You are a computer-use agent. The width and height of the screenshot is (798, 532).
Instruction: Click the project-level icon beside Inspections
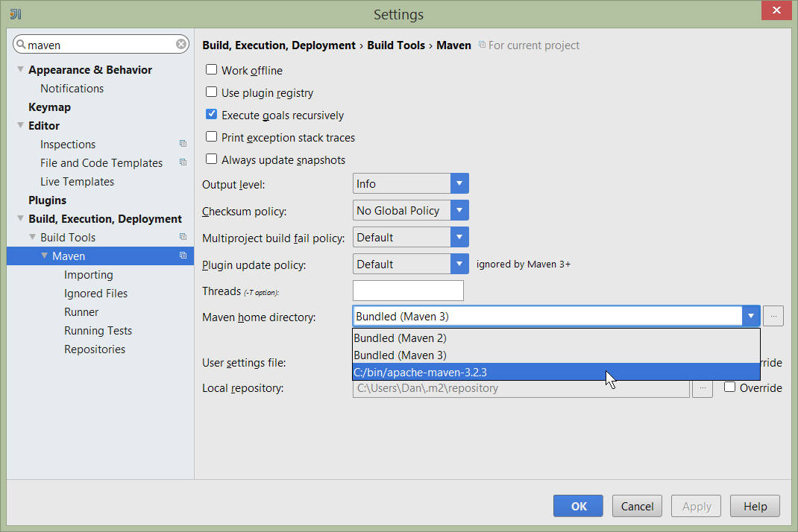183,144
